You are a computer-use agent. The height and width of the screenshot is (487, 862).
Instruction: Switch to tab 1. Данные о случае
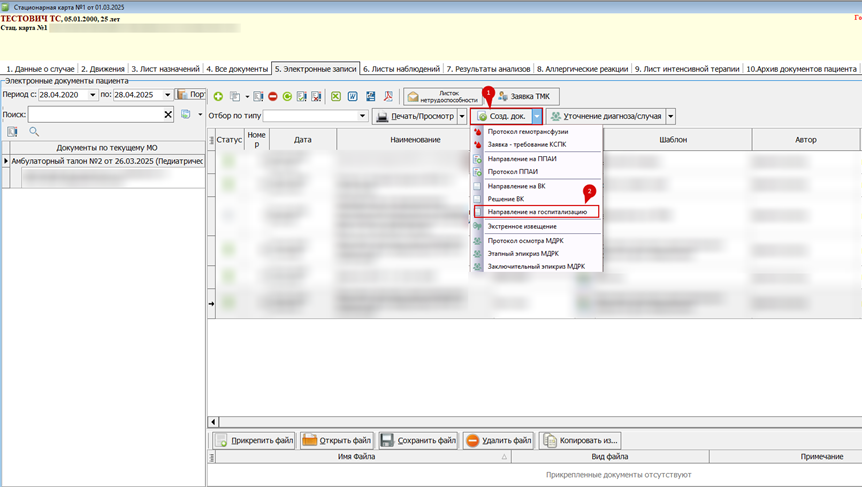coord(40,69)
